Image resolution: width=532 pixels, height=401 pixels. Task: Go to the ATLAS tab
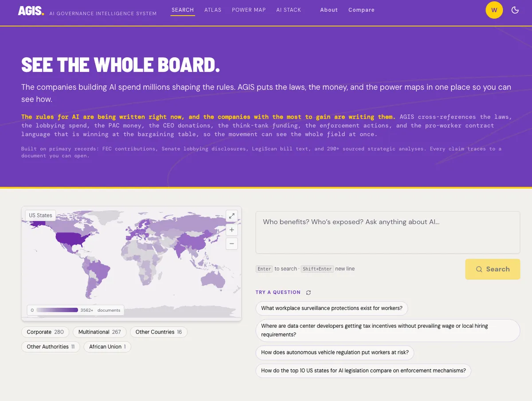[213, 10]
